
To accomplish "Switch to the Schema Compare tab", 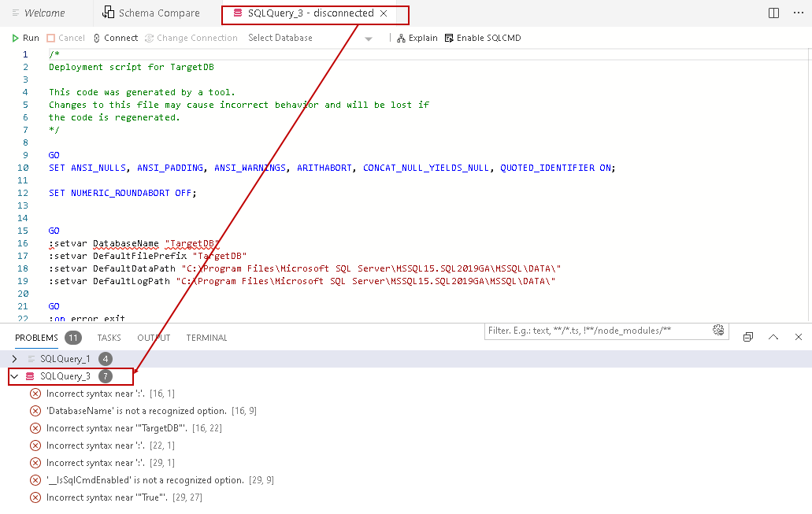I will pos(150,13).
